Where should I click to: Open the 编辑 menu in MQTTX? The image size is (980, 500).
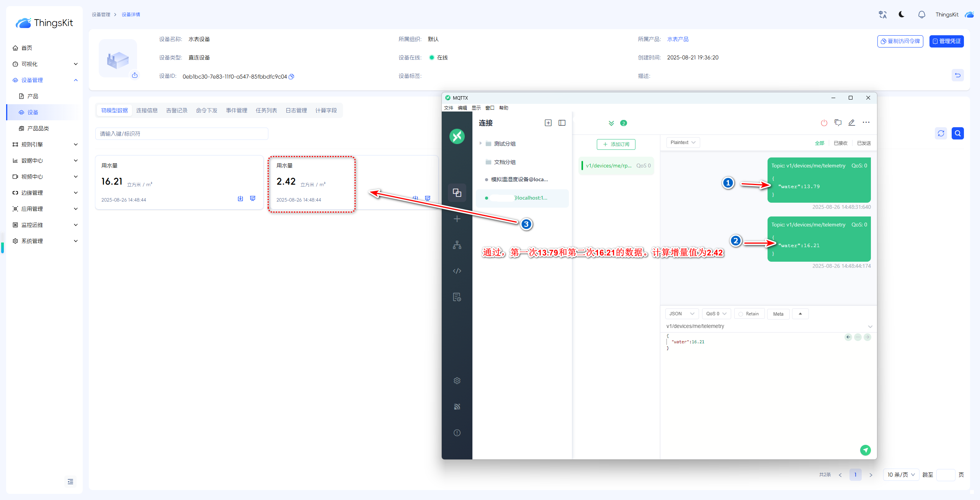tap(462, 108)
